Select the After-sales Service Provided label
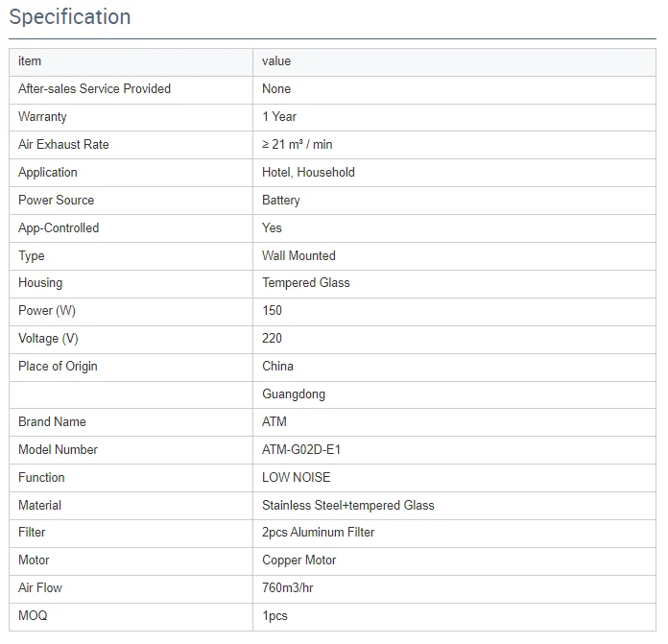The height and width of the screenshot is (644, 668). tap(94, 89)
